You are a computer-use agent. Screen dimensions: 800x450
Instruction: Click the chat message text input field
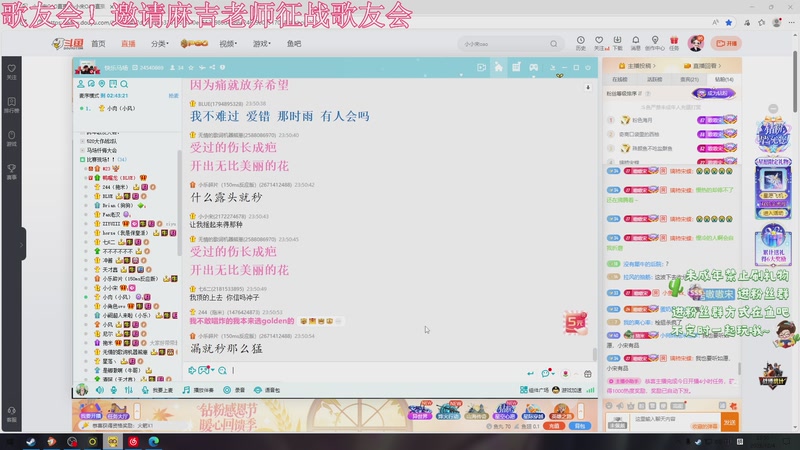[378, 371]
